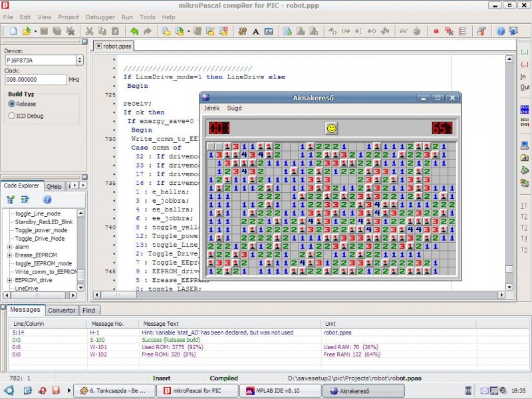532x399 pixels.
Task: Click the gears Build project icon
Action: 242,31
